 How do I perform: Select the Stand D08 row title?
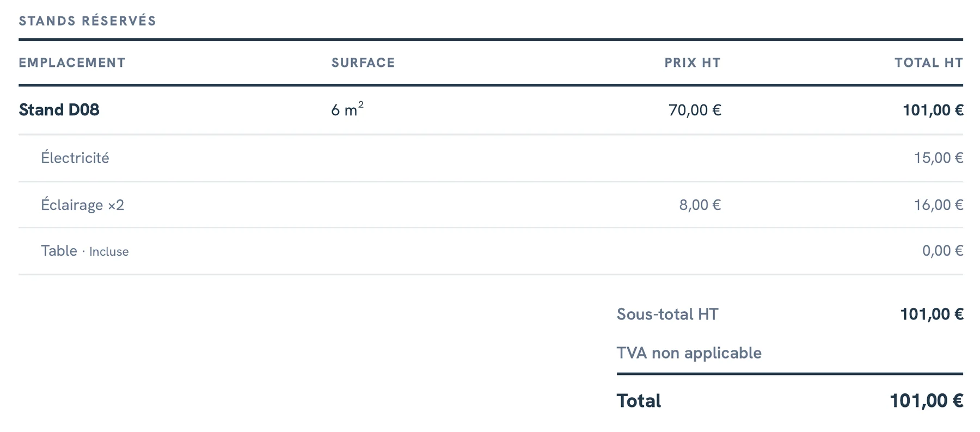[x=59, y=110]
